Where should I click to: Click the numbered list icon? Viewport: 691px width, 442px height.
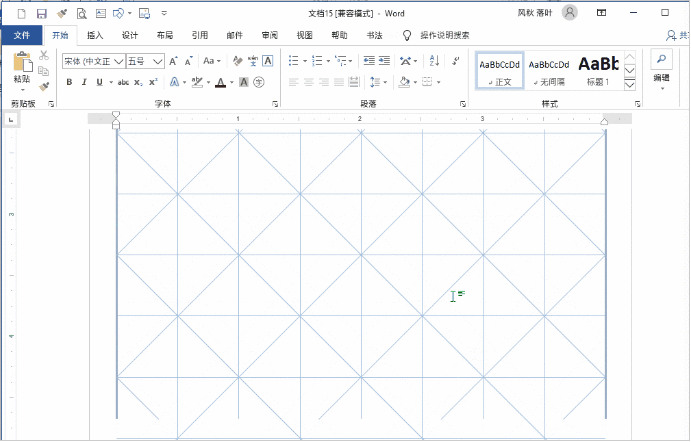click(x=317, y=61)
